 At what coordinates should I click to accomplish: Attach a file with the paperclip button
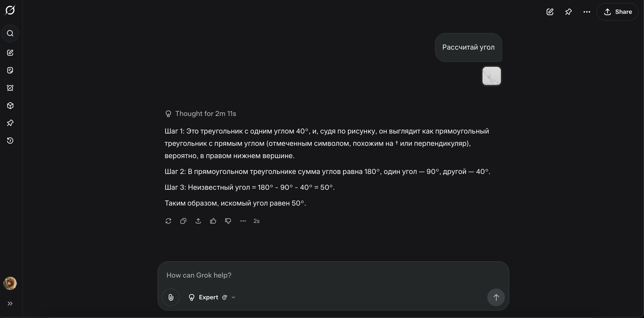[171, 297]
